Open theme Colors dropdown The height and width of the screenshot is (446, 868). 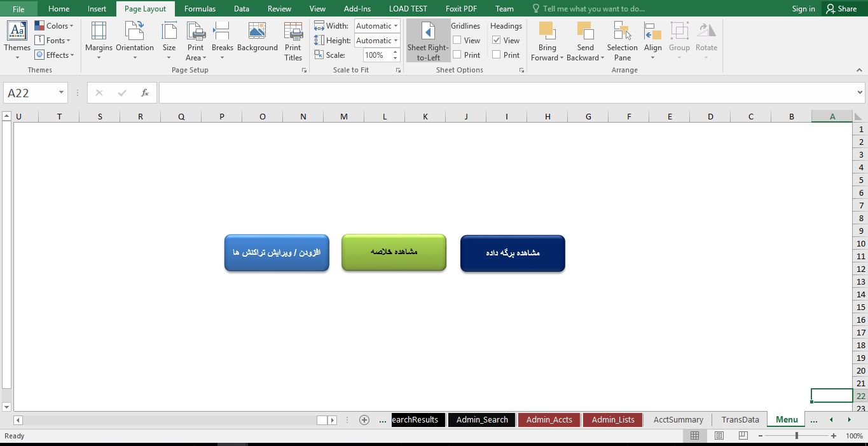[54, 25]
